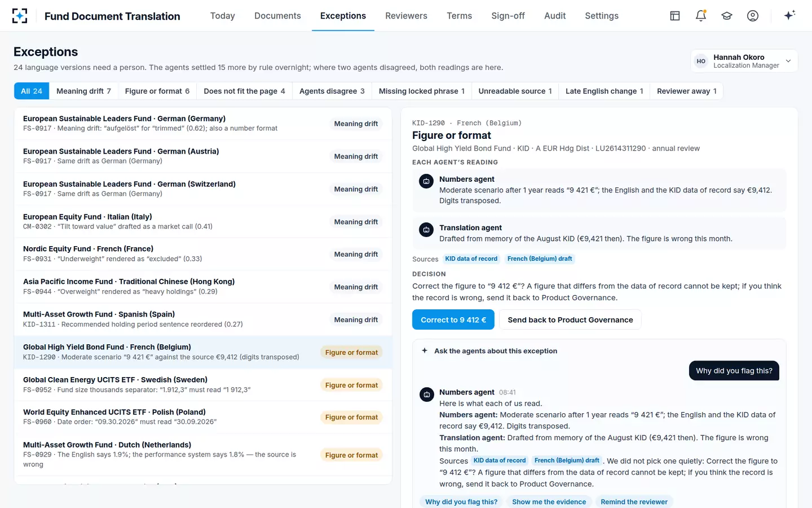Image resolution: width=812 pixels, height=508 pixels.
Task: Open the layout panel icon
Action: pos(675,16)
